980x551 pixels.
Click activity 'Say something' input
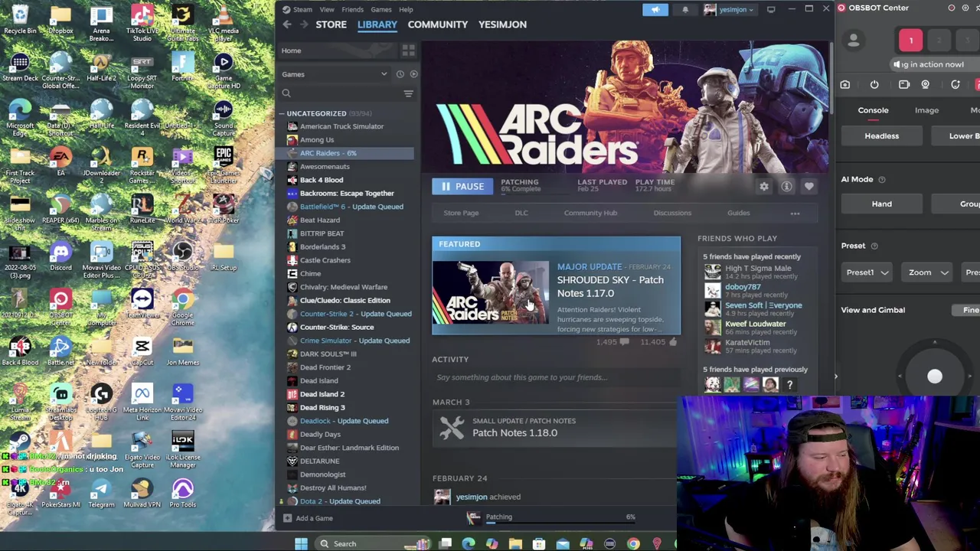(x=554, y=377)
